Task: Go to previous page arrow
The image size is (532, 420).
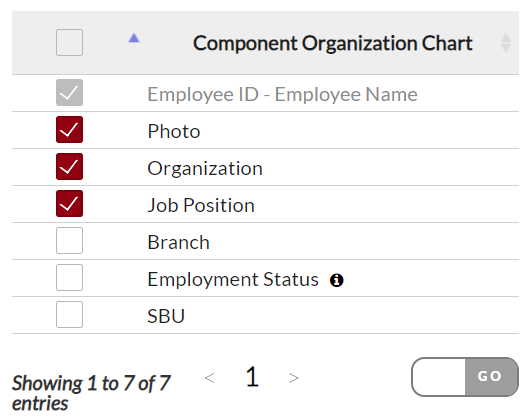Action: (x=209, y=377)
